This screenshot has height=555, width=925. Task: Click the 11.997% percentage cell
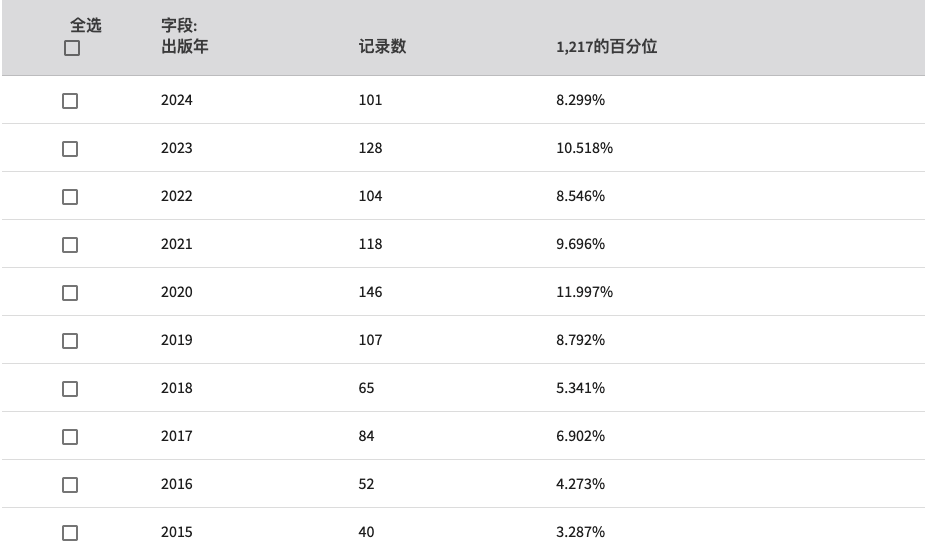[x=584, y=292]
